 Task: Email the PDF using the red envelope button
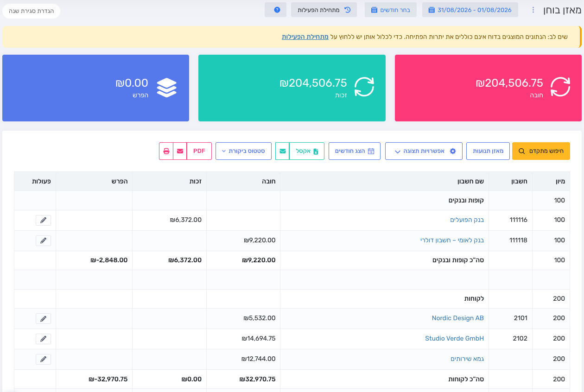180,151
